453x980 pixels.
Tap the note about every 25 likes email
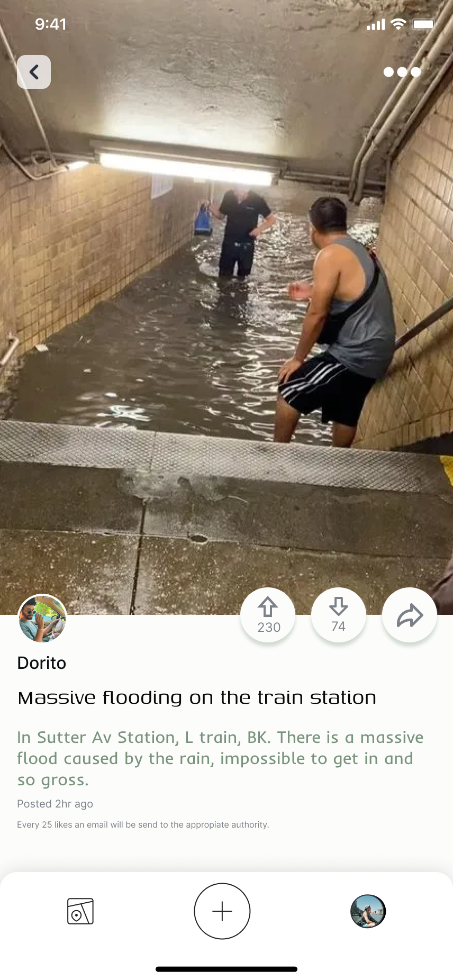click(x=143, y=824)
